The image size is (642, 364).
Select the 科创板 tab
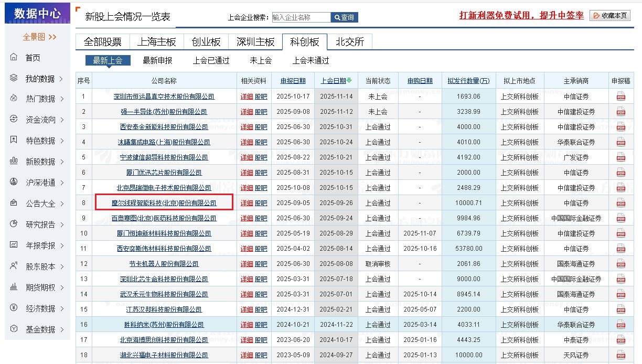(x=305, y=42)
